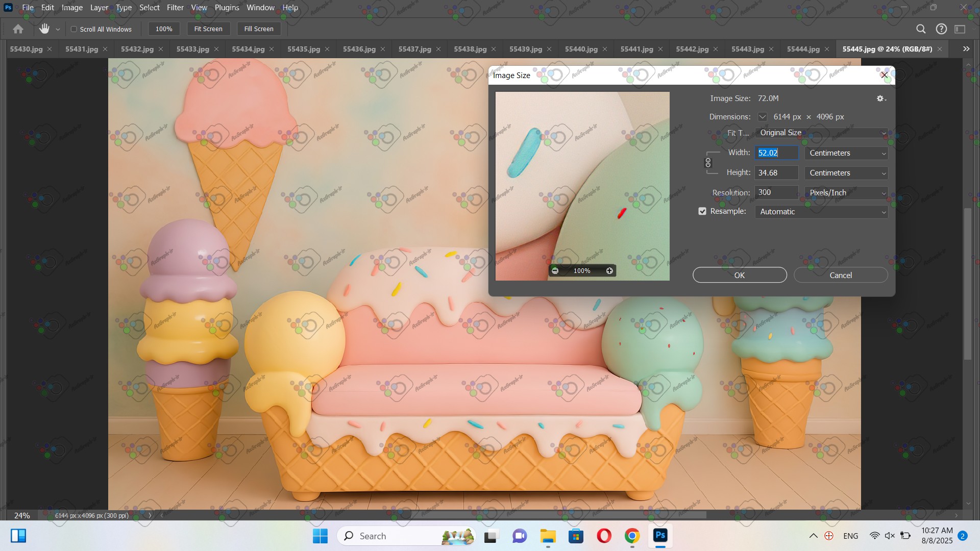Open Image Size gear settings icon

click(880, 98)
